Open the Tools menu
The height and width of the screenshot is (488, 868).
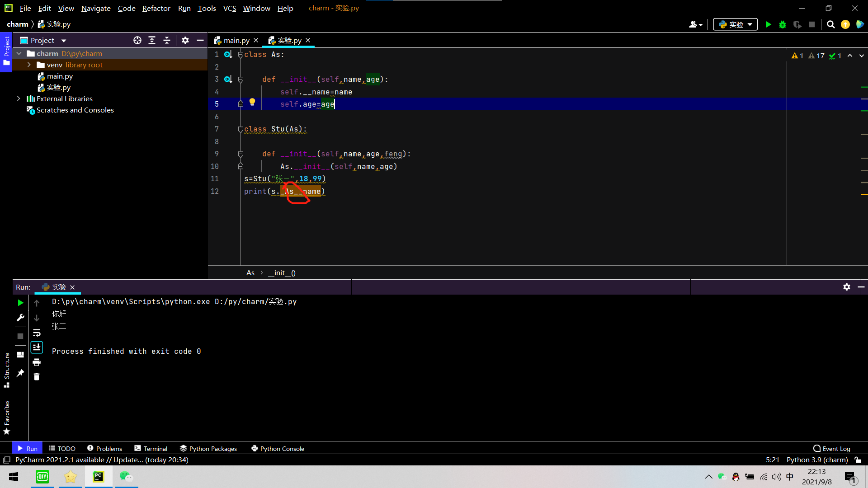click(x=207, y=8)
